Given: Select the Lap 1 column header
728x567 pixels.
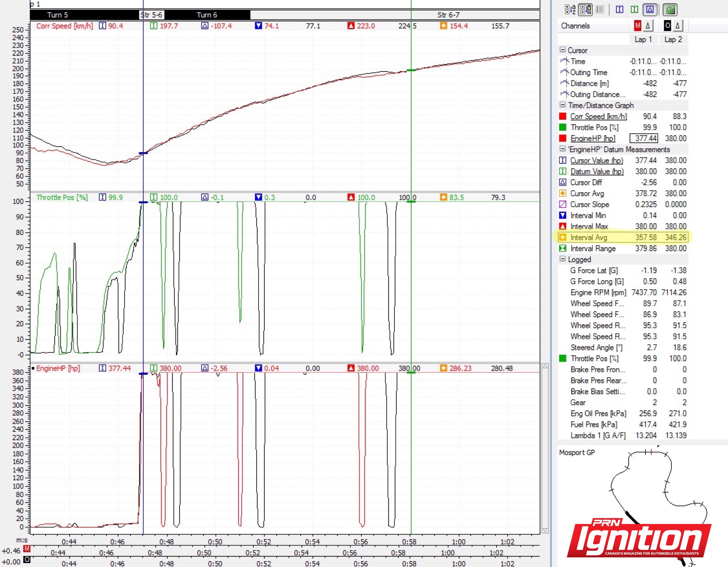Looking at the screenshot, I should 643,39.
